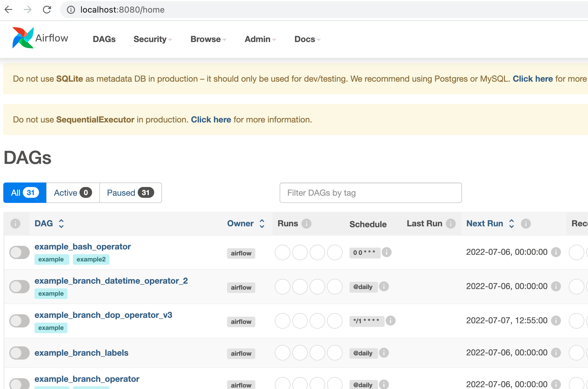This screenshot has height=389, width=588.
Task: Click the site info icon in address bar
Action: 71,10
